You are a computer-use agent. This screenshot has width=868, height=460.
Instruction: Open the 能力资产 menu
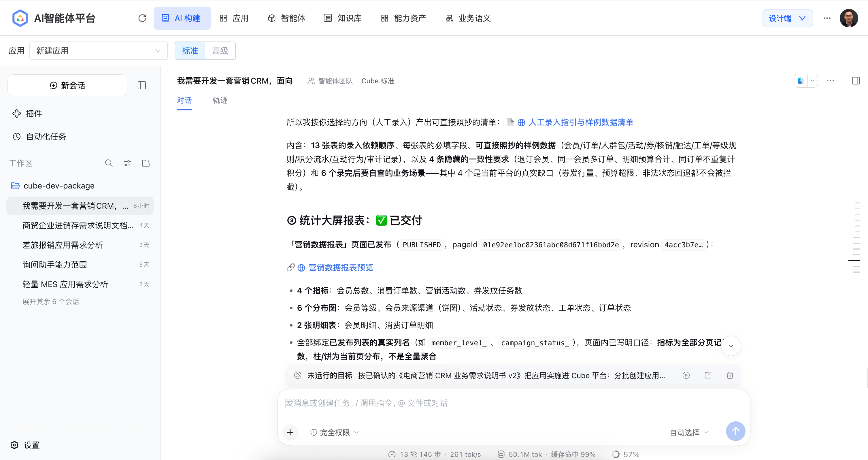[403, 18]
